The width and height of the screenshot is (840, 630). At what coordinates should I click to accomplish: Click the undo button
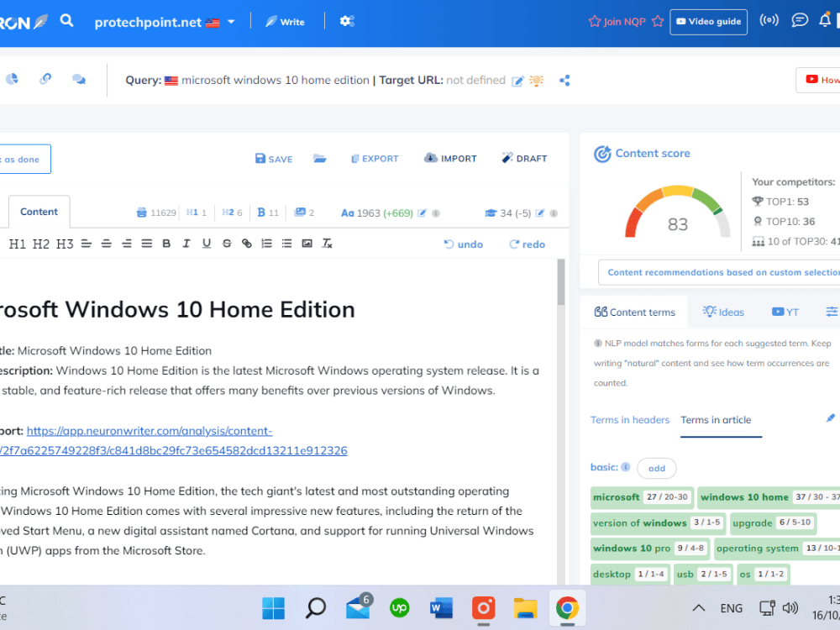pos(464,244)
